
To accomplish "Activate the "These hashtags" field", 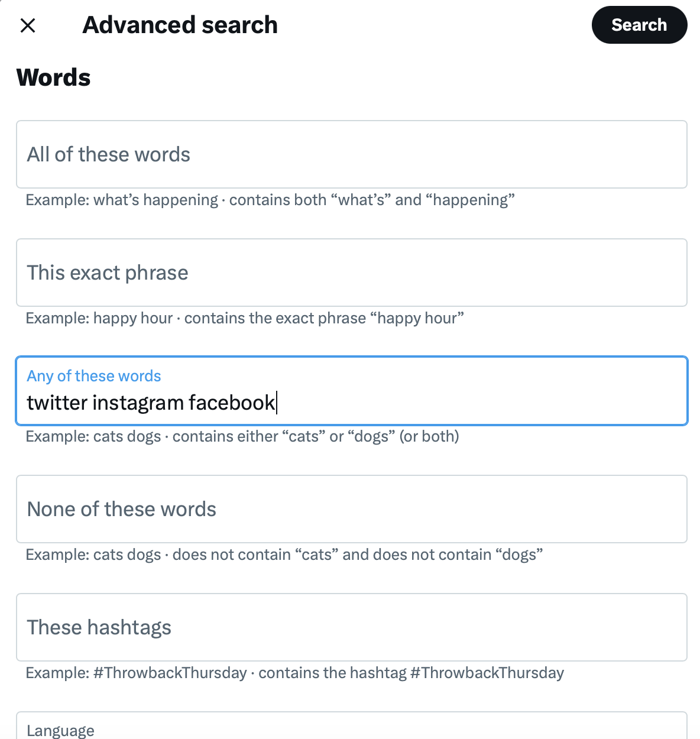I will click(x=351, y=627).
